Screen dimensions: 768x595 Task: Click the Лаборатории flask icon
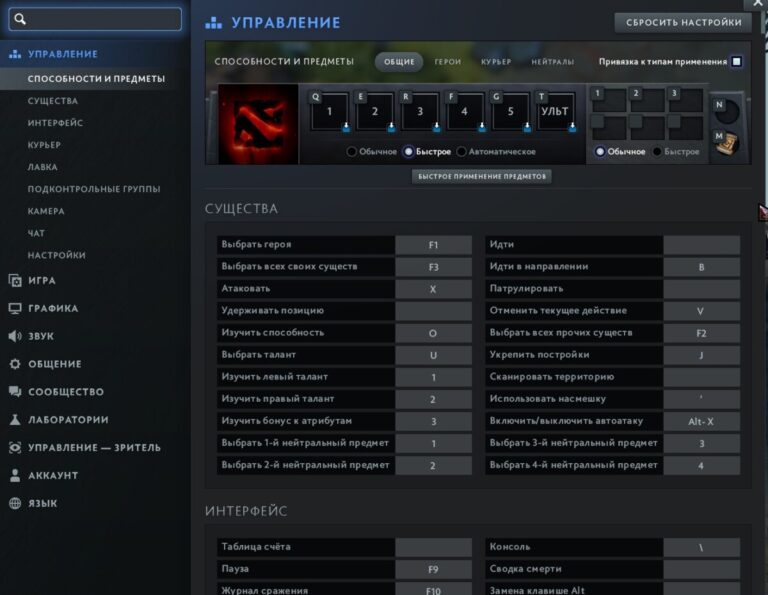pos(15,420)
